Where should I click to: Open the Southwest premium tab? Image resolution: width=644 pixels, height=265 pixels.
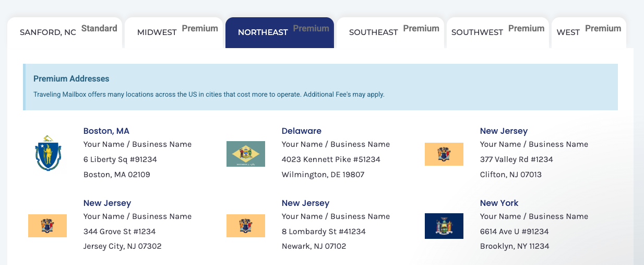[x=497, y=32]
